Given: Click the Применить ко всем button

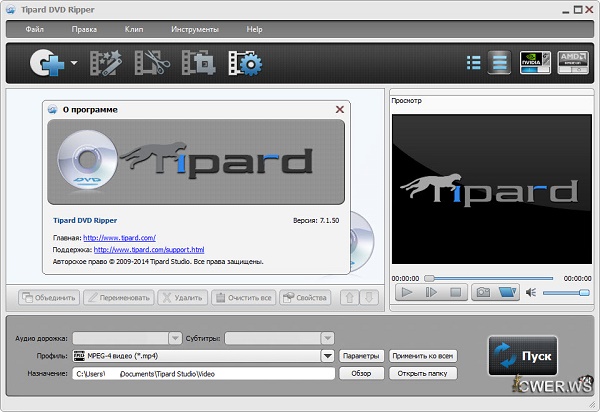Looking at the screenshot, I should [423, 356].
